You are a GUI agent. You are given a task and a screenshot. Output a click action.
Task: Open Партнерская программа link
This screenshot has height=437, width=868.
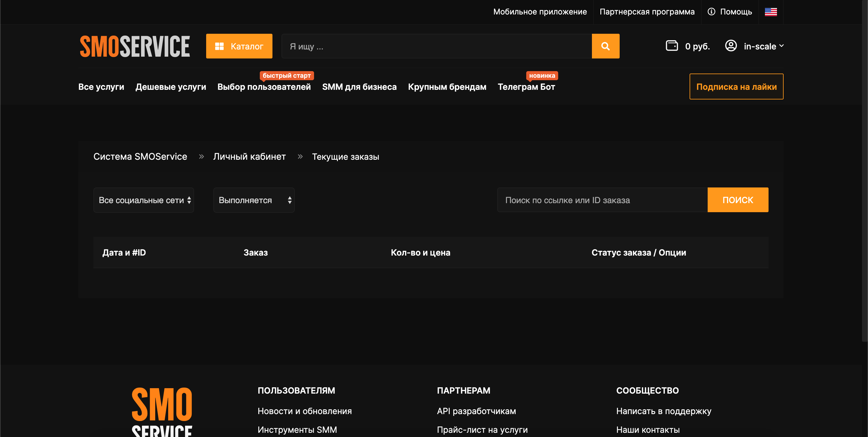647,12
